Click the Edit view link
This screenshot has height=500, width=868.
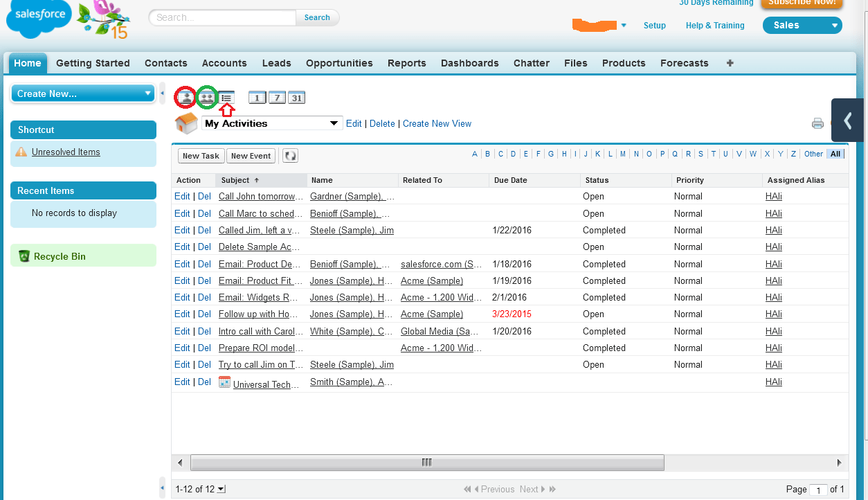point(354,124)
